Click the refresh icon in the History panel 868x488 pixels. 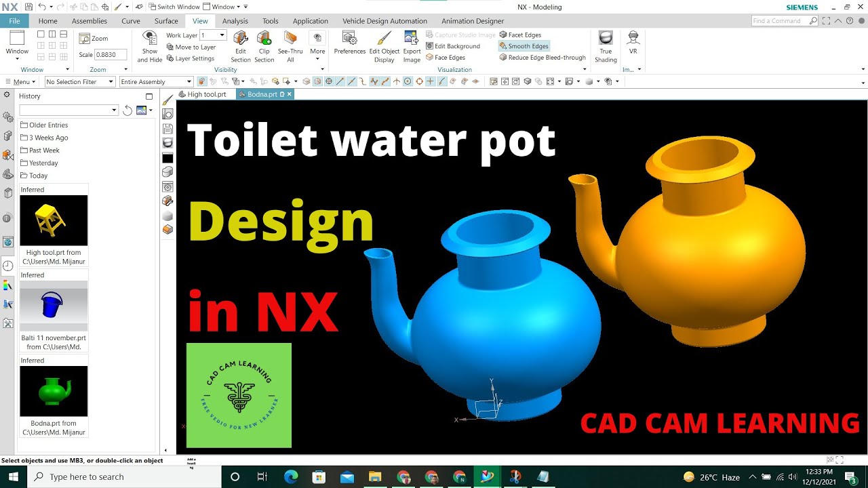coord(127,110)
